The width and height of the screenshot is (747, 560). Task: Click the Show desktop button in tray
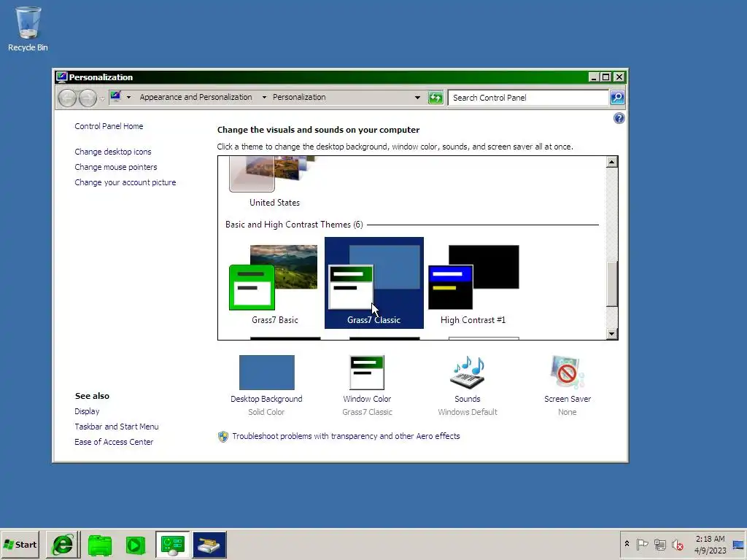click(738, 544)
